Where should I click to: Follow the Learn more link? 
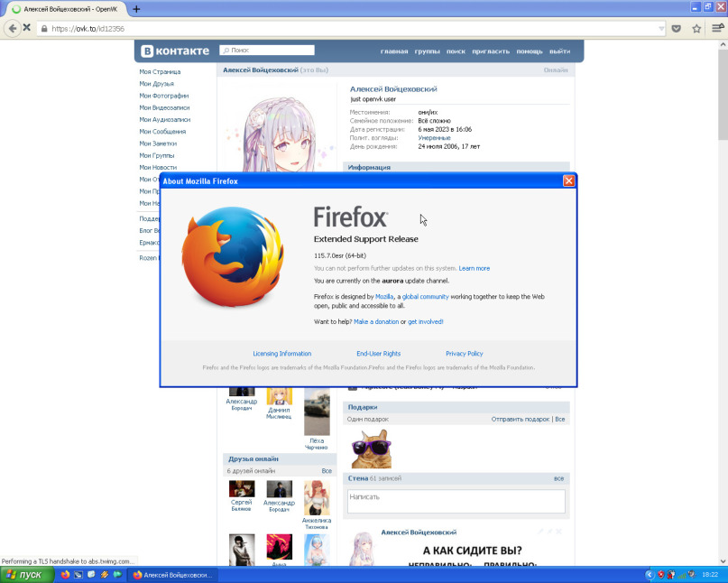click(x=474, y=269)
